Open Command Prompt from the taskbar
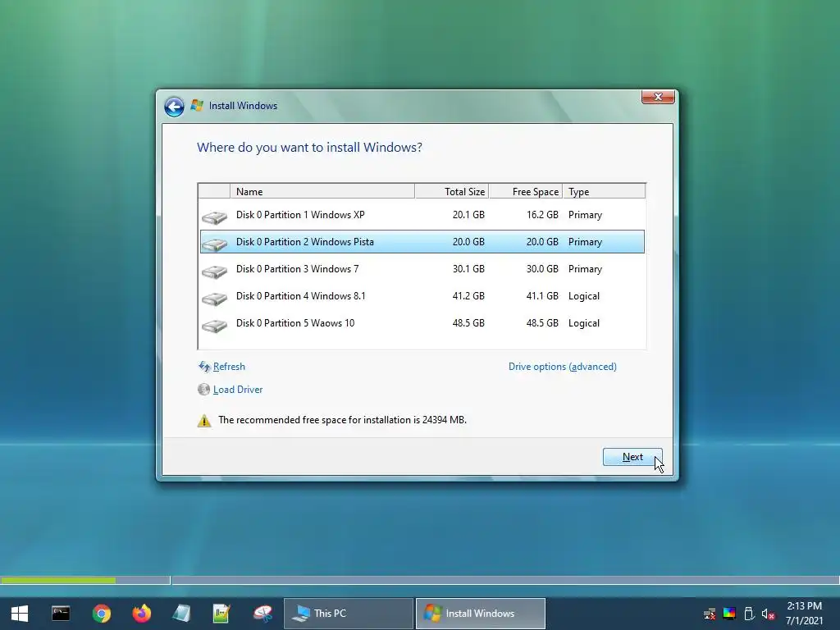 point(61,614)
